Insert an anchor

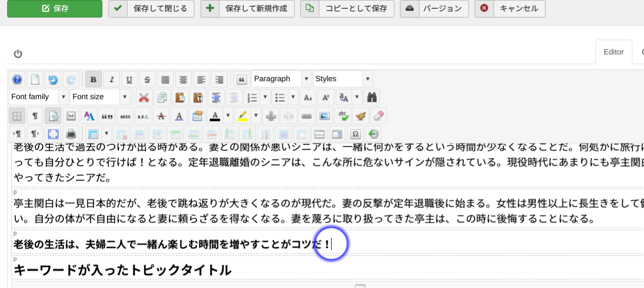click(271, 116)
